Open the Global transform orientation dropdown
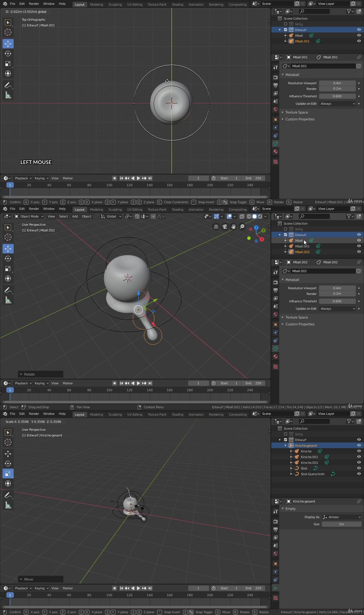The height and width of the screenshot is (615, 364). 111,216
